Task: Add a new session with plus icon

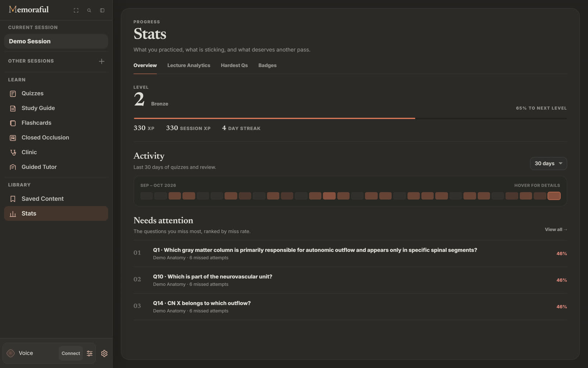Action: tap(102, 61)
